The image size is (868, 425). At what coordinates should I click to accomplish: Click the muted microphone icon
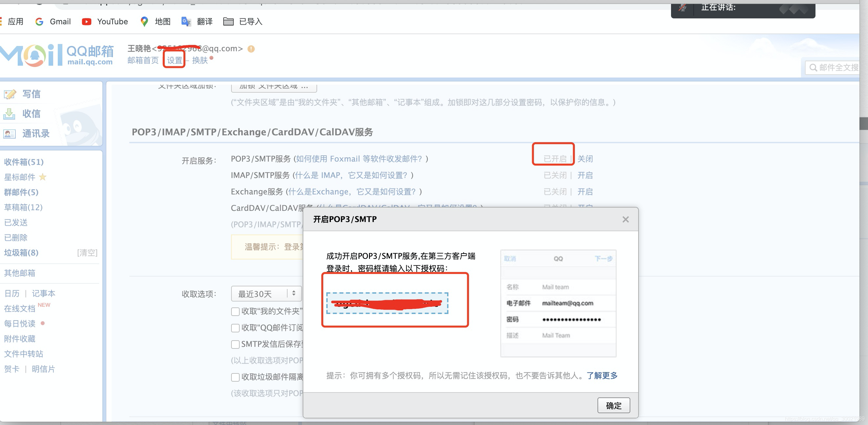pyautogui.click(x=682, y=8)
